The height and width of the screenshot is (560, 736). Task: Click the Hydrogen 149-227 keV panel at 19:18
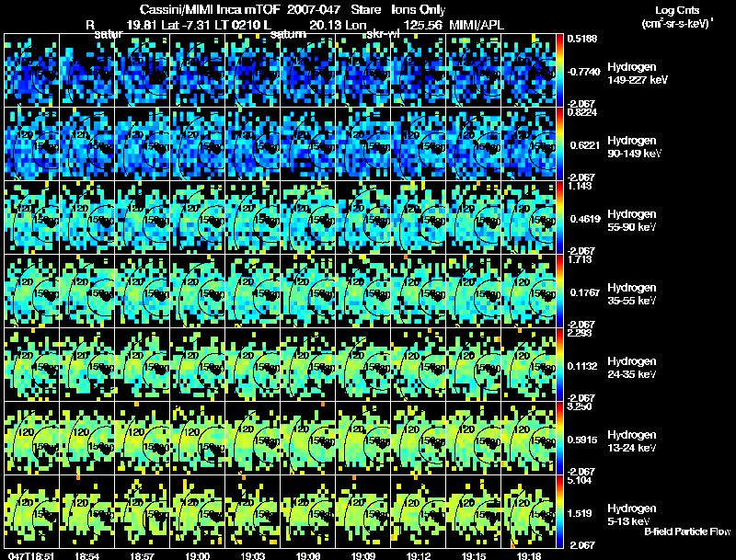point(528,71)
